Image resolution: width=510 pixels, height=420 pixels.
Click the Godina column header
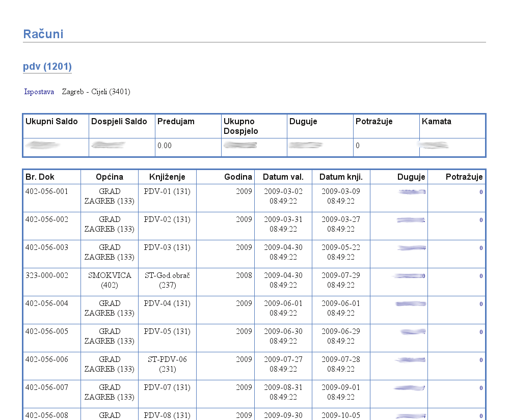(x=238, y=177)
